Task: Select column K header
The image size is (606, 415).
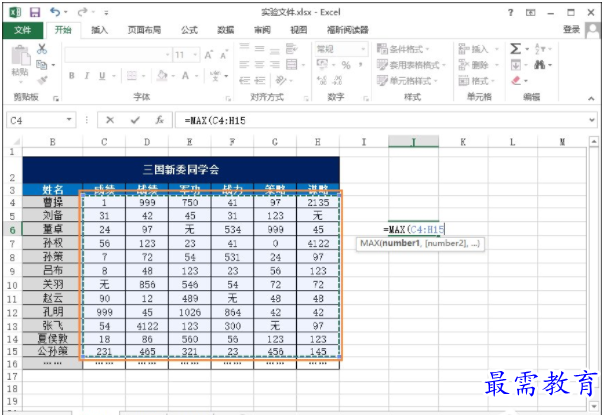Action: pyautogui.click(x=463, y=142)
